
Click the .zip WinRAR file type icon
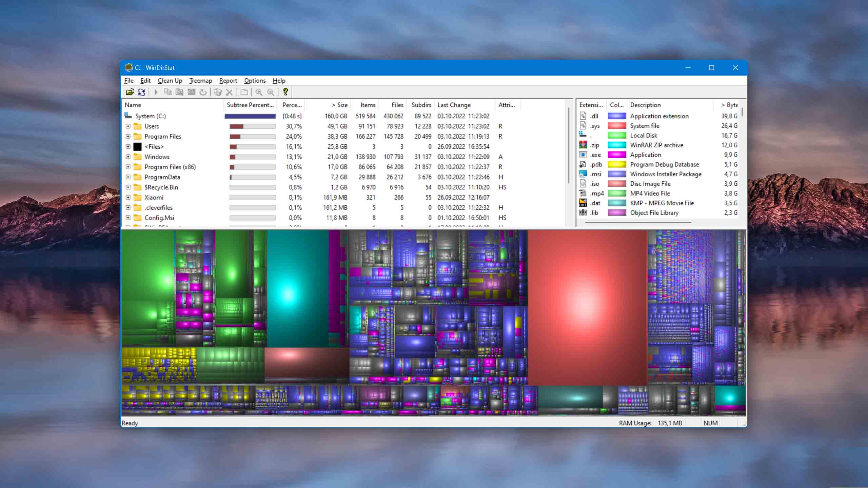(x=583, y=145)
